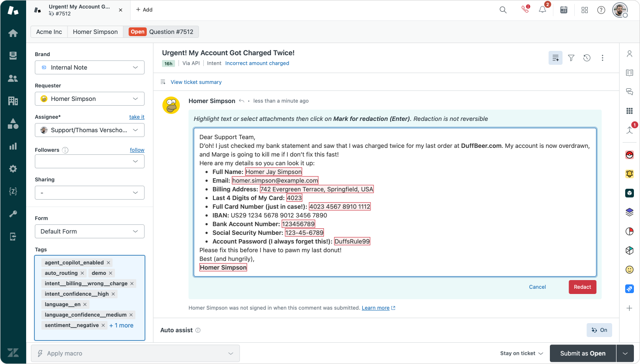Open the Pokeball app icon
640x364 pixels.
point(630,155)
